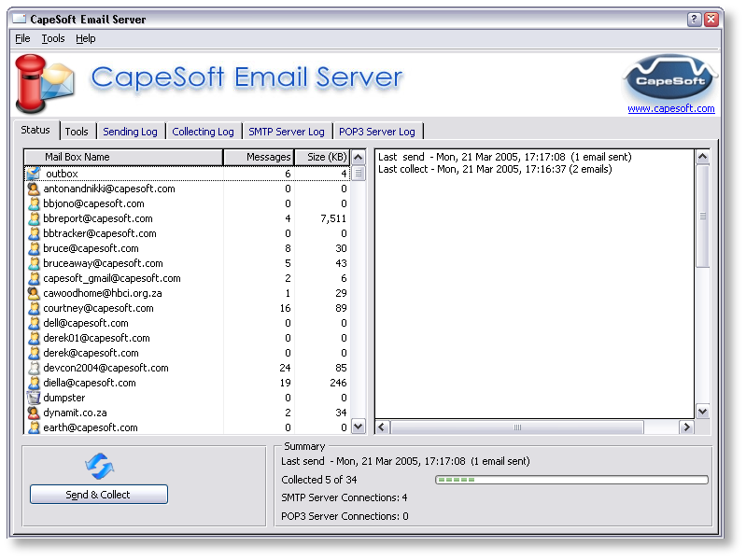The image size is (746, 560).
Task: Open the www.capesoft.com link
Action: pyautogui.click(x=670, y=108)
